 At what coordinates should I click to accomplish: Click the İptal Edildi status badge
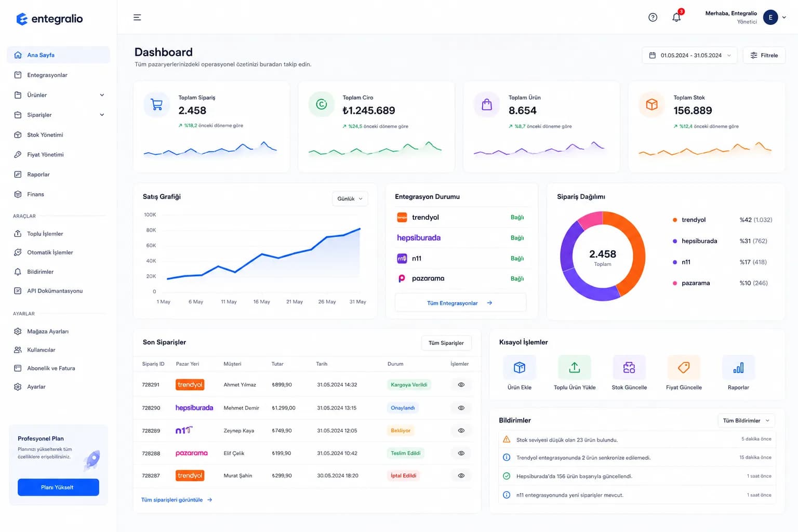404,476
